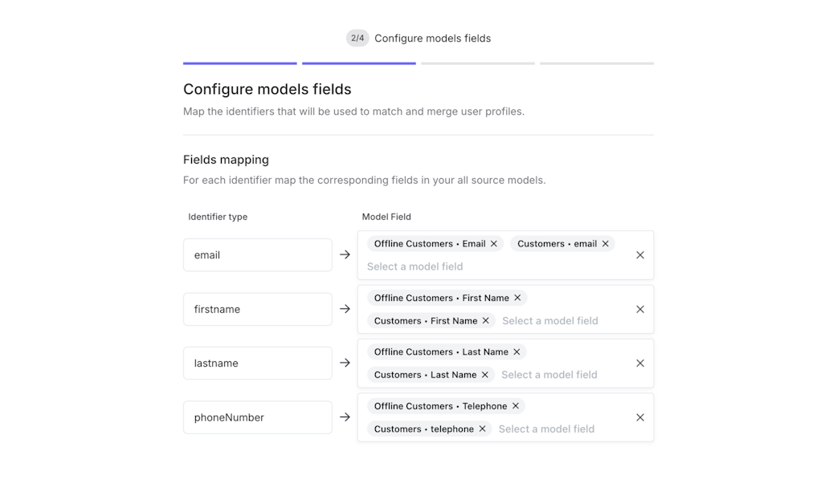
Task: Open the email model field selector
Action: pyautogui.click(x=414, y=266)
